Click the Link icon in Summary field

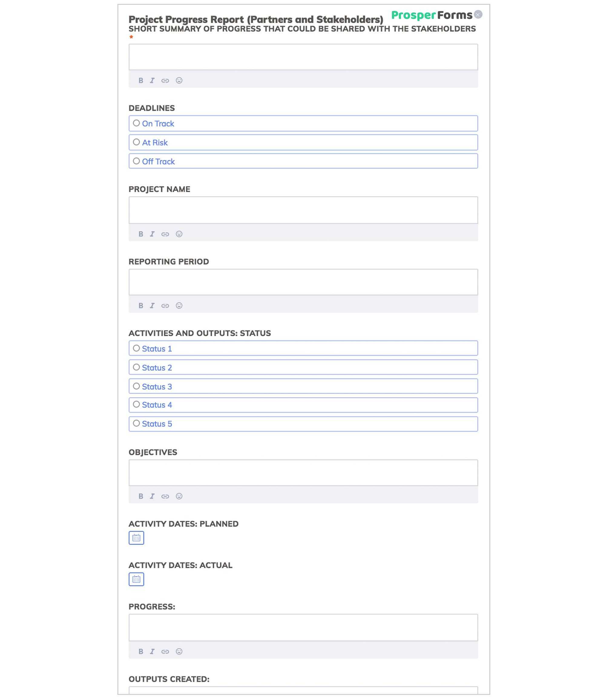pyautogui.click(x=166, y=80)
